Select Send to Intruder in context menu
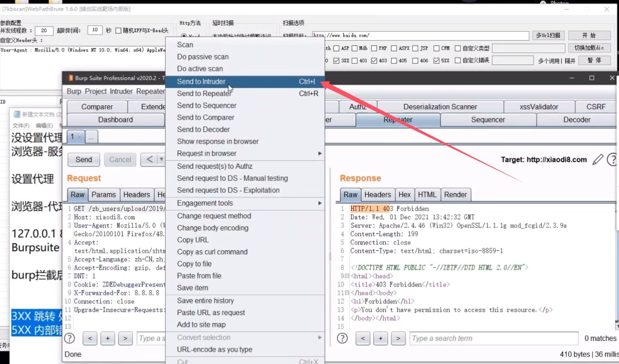 (x=245, y=81)
